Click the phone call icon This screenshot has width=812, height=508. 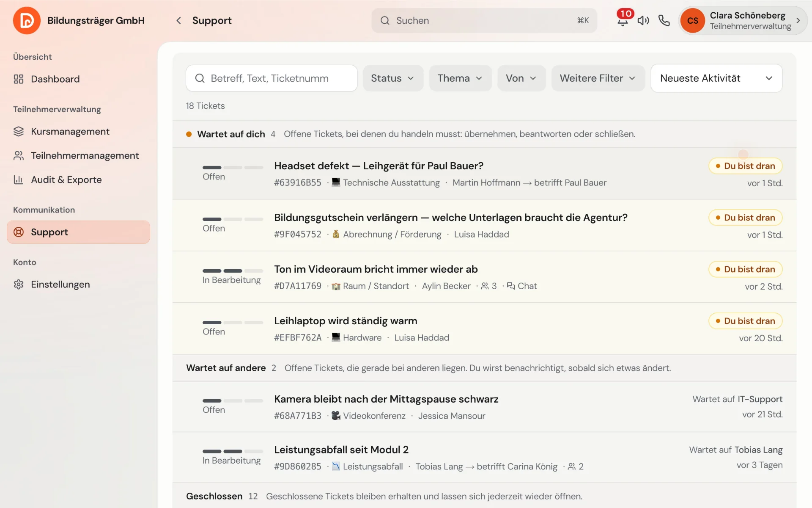pos(664,20)
